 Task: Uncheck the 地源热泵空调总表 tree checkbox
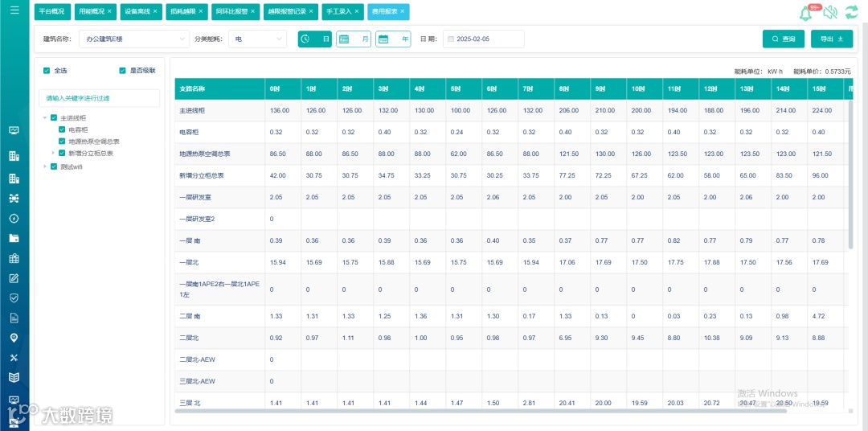62,142
